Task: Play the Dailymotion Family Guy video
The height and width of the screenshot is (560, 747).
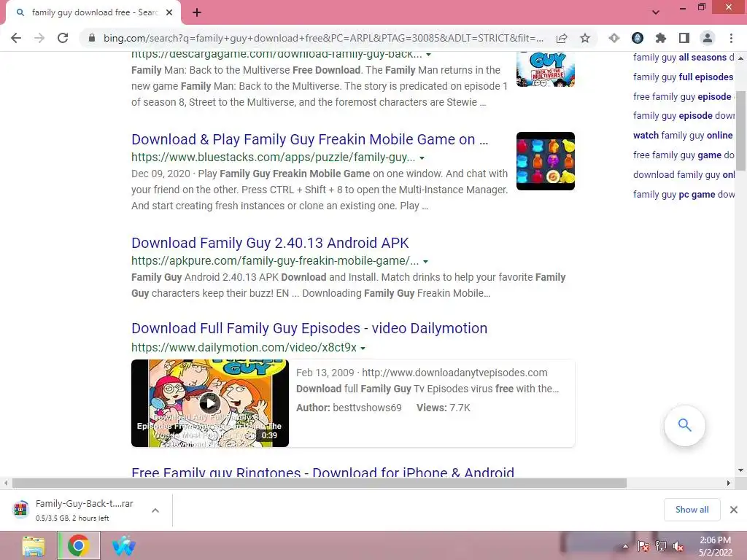Action: pyautogui.click(x=209, y=402)
